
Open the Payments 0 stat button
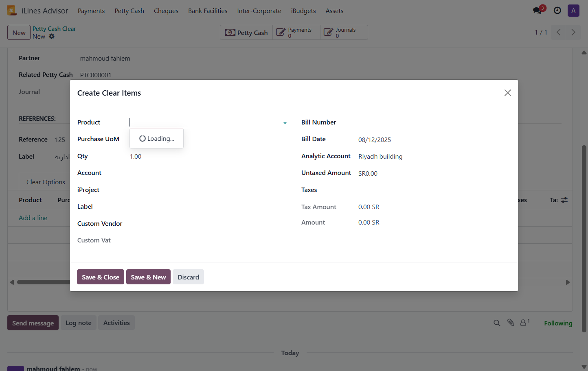point(296,33)
